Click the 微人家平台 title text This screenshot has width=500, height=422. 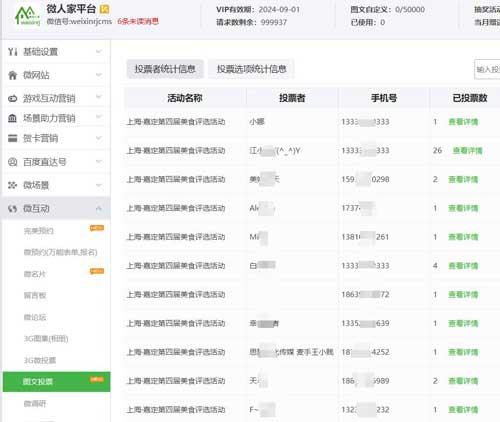(71, 9)
